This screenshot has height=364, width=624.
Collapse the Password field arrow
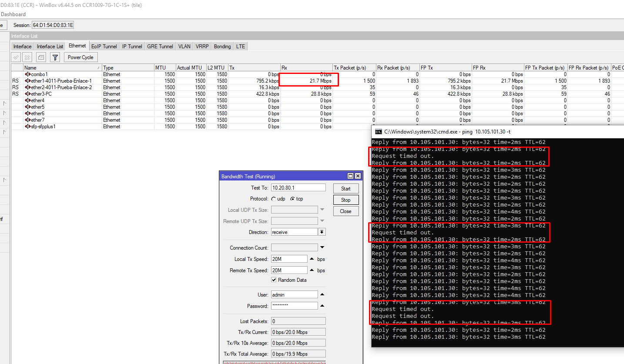[x=322, y=306]
